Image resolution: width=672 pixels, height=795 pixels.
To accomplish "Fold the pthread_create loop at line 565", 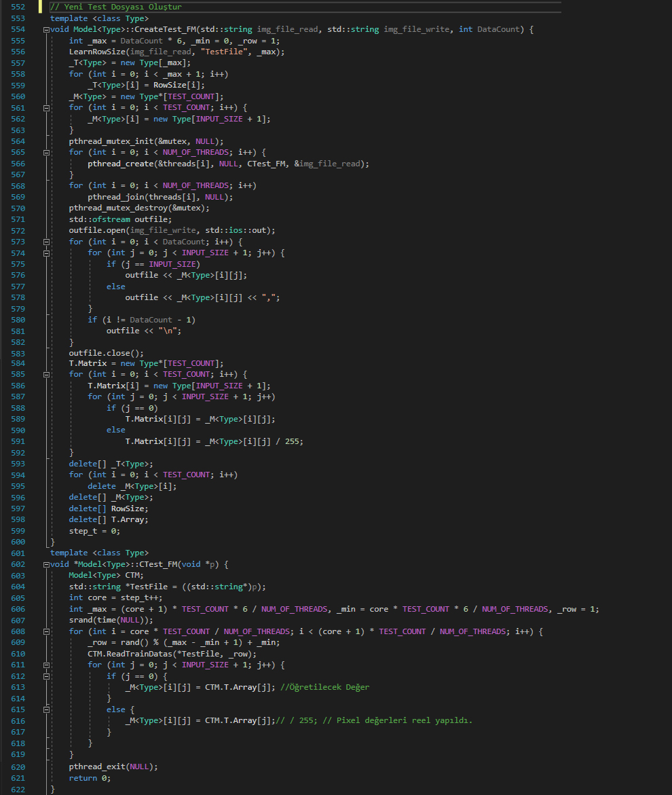I will [x=45, y=152].
